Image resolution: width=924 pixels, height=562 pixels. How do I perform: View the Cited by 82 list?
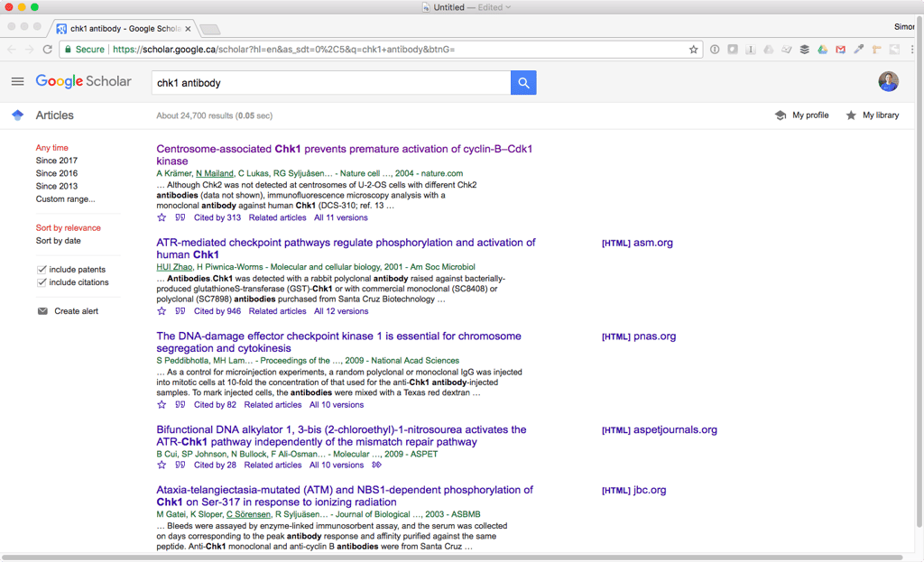tap(215, 405)
